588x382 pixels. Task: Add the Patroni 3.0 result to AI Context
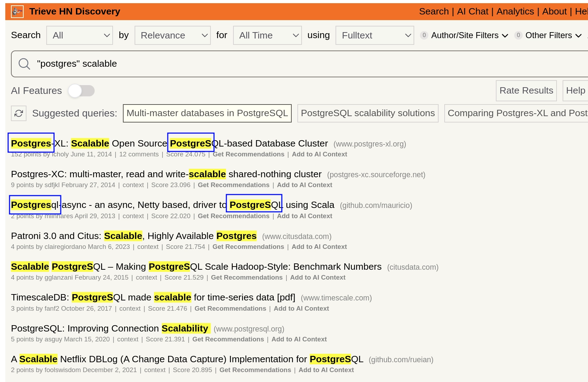(319, 247)
